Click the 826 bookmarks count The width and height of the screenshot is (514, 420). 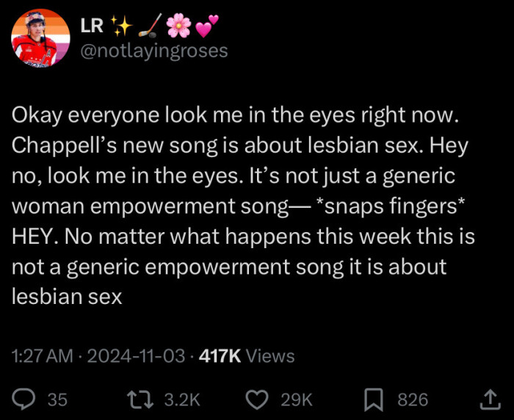pos(413,399)
